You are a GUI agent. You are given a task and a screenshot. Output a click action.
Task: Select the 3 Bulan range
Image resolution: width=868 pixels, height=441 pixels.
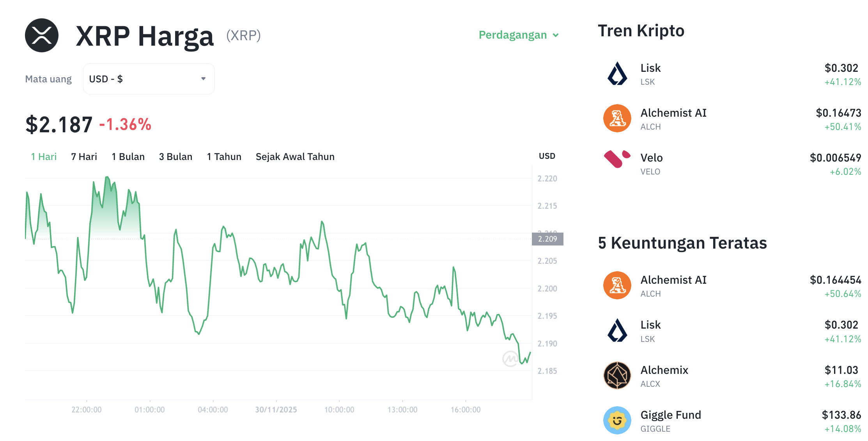pyautogui.click(x=175, y=156)
